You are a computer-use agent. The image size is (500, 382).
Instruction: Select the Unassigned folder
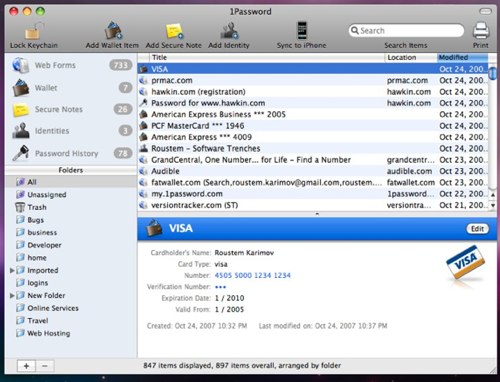(x=71, y=195)
